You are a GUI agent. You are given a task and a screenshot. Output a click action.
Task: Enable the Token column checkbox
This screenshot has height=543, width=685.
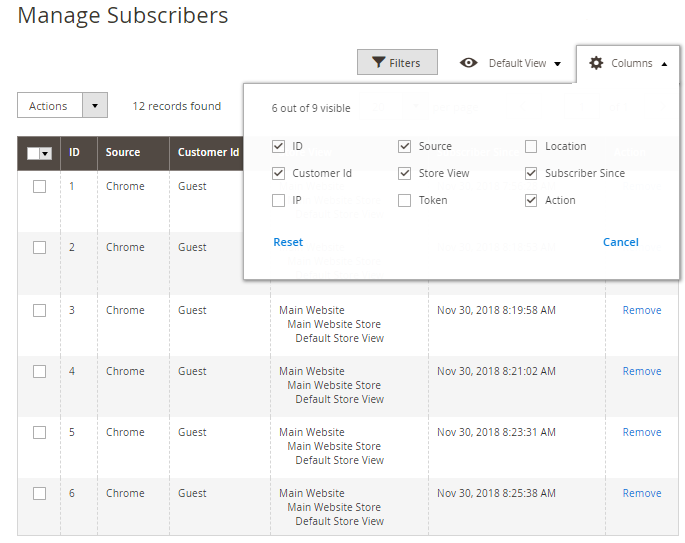405,201
